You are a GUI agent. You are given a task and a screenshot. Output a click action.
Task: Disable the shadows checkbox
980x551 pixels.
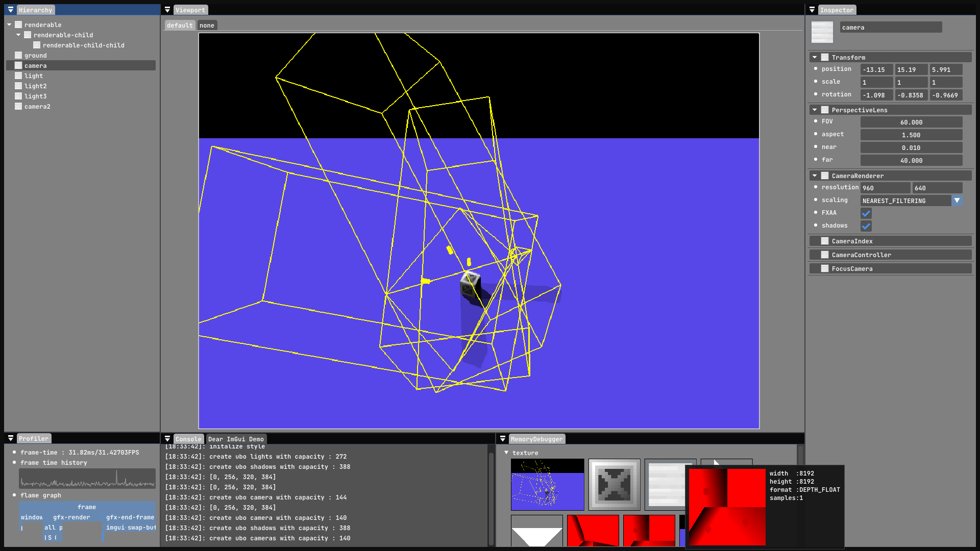pos(866,226)
